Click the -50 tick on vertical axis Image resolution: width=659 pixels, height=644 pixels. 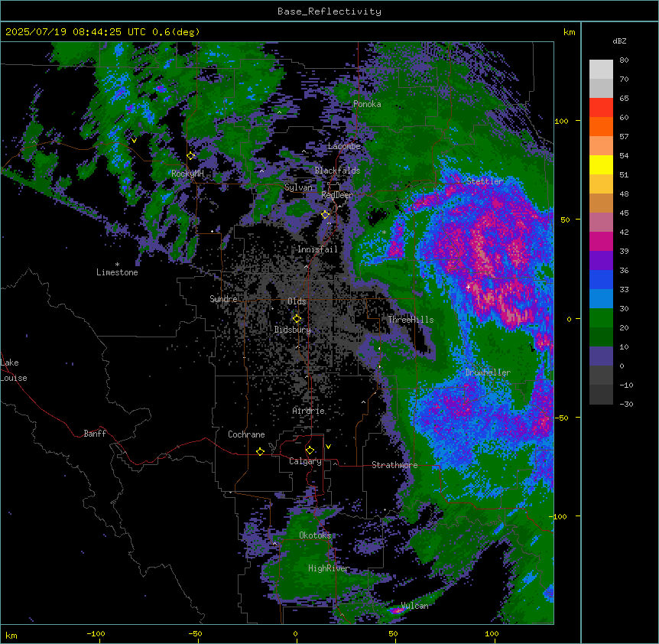pyautogui.click(x=561, y=418)
